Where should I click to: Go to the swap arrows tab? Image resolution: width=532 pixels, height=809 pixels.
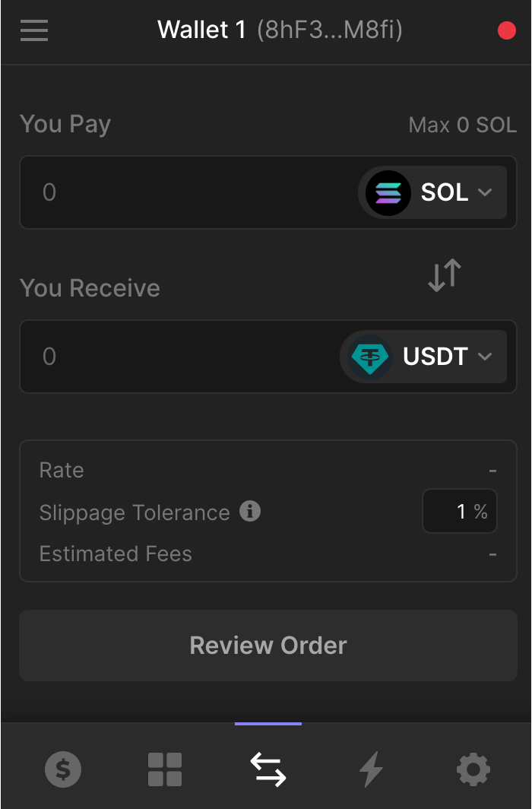click(x=268, y=769)
